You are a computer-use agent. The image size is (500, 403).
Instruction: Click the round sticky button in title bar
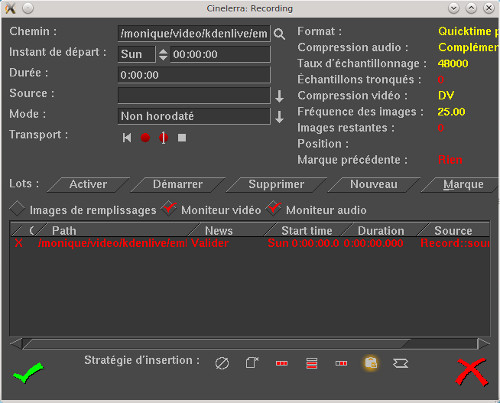click(x=28, y=8)
